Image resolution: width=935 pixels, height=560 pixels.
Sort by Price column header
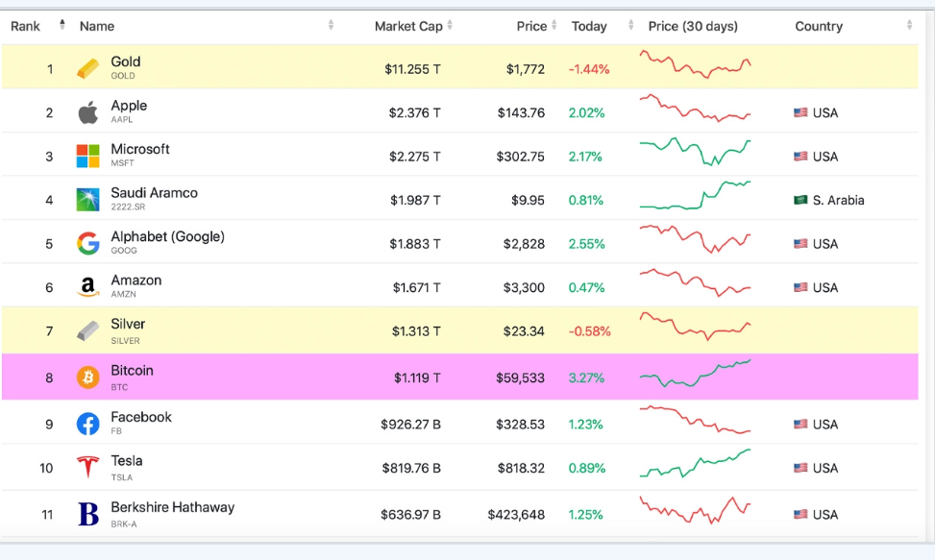click(x=531, y=26)
